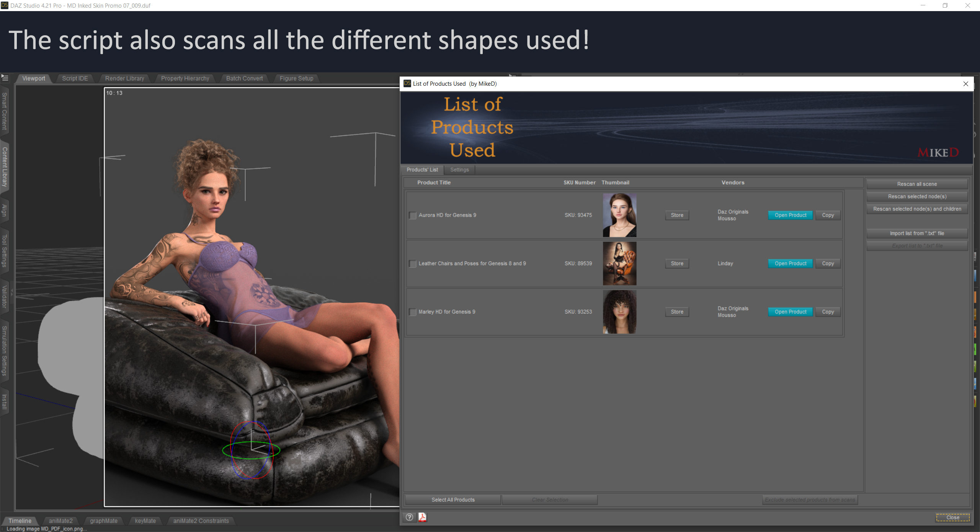980x532 pixels.
Task: Expand the Simulation Settings side pane
Action: pos(5,351)
